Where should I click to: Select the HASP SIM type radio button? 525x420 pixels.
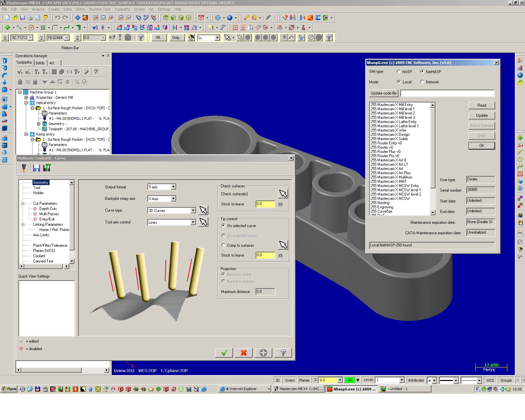point(399,72)
